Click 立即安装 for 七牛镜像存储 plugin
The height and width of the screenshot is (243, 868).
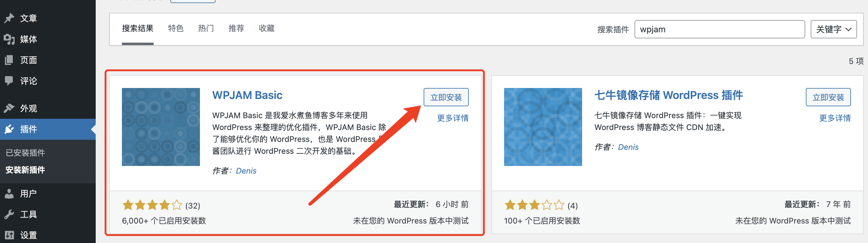click(828, 97)
